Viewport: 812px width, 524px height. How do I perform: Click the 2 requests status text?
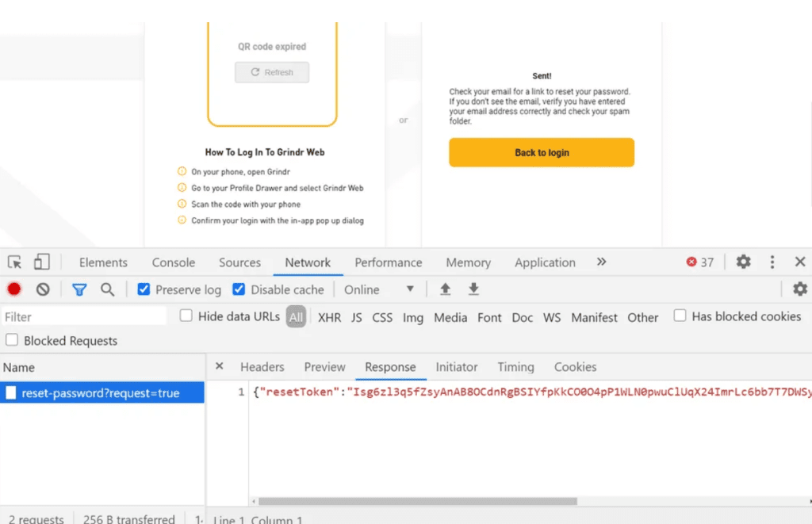tap(36, 518)
